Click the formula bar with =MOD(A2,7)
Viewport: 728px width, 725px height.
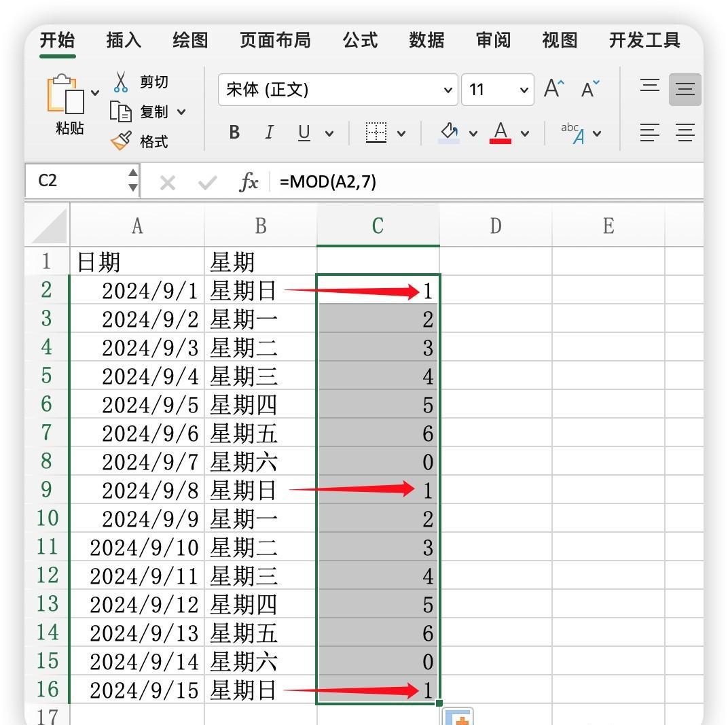(x=488, y=181)
